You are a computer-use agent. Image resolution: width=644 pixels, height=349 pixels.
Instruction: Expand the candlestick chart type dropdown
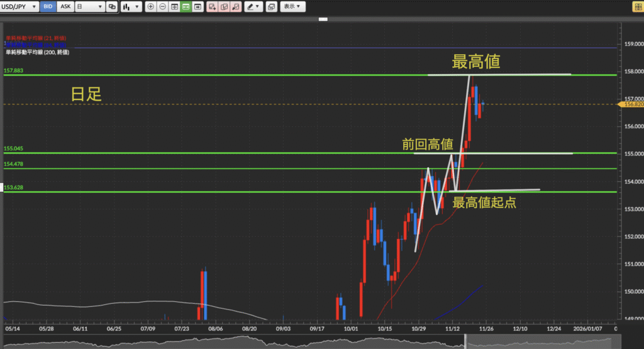130,7
